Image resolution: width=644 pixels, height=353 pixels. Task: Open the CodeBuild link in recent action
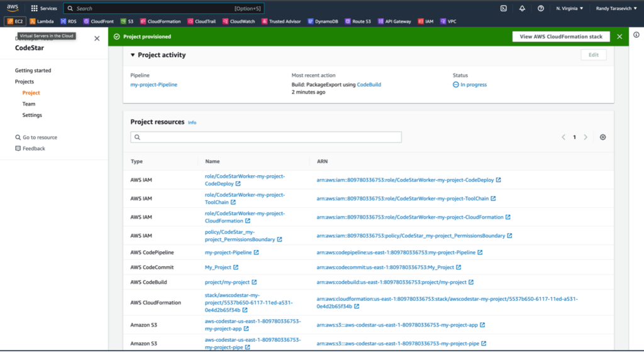[369, 84]
